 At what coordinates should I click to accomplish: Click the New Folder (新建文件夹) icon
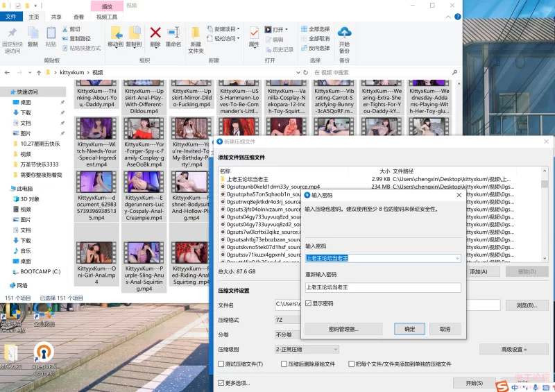coord(196,37)
